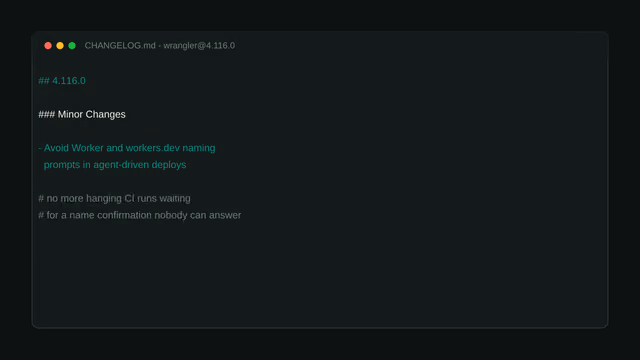Screen dimensions: 640x360
Task: Click the wrangler@4.116.0 text in title bar
Action: 199,46
